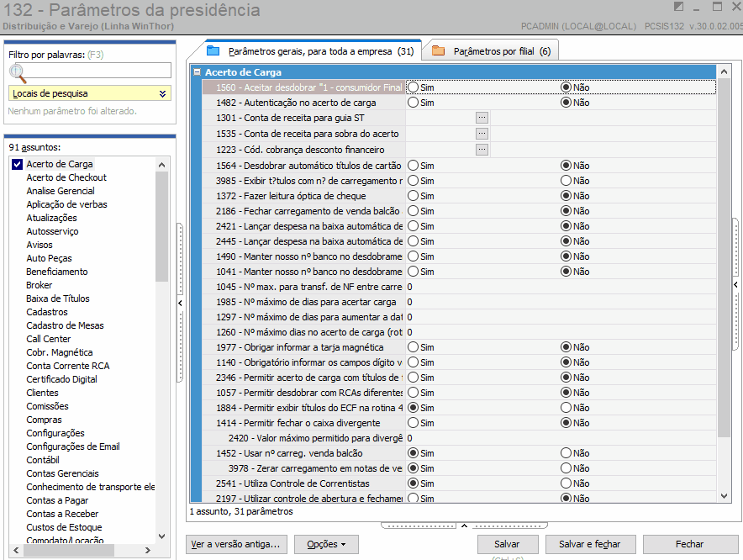This screenshot has height=560, width=743.
Task: Click the magnifier search icon in filter
Action: click(17, 72)
